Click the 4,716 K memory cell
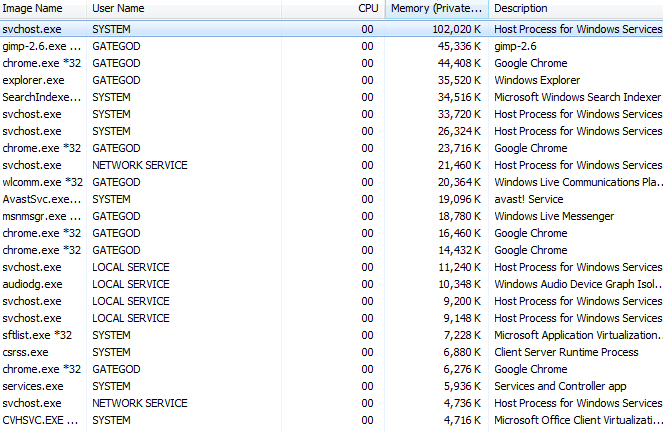The width and height of the screenshot is (663, 432). [462, 420]
